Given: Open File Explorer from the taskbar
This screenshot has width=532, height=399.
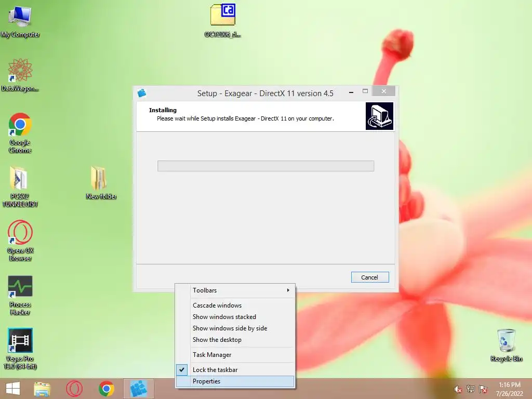Looking at the screenshot, I should click(42, 389).
